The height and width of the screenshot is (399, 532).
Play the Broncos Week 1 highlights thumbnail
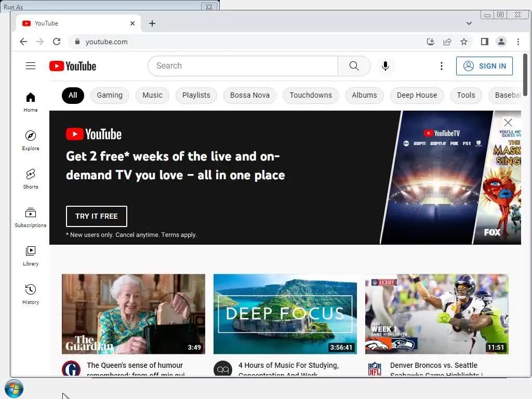(436, 314)
